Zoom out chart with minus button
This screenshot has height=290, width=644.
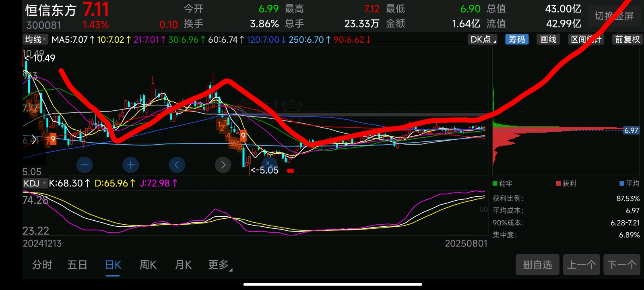click(85, 165)
